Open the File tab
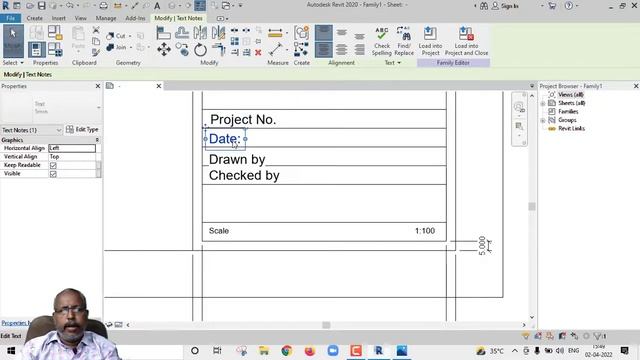Viewport: 640px width, 360px height. pyautogui.click(x=11, y=18)
